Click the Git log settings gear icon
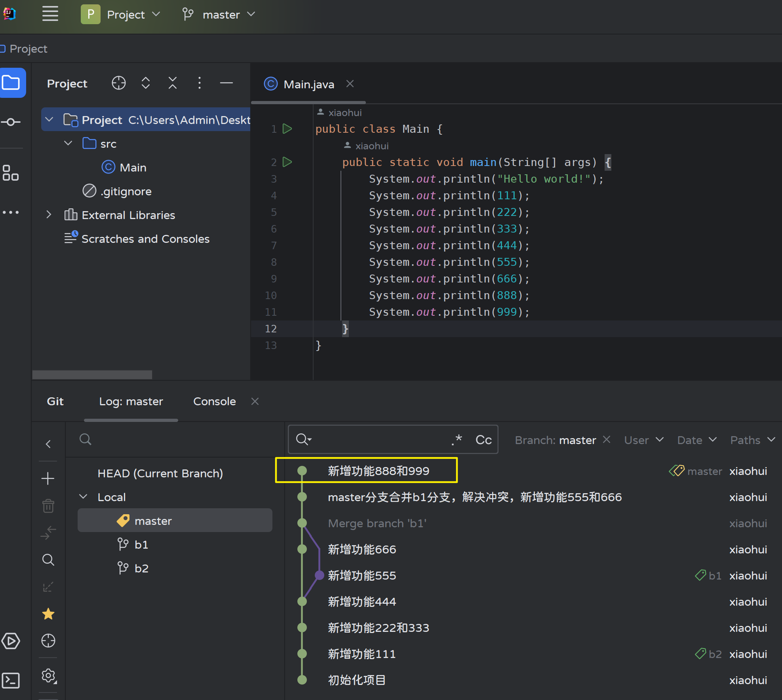 point(49,676)
